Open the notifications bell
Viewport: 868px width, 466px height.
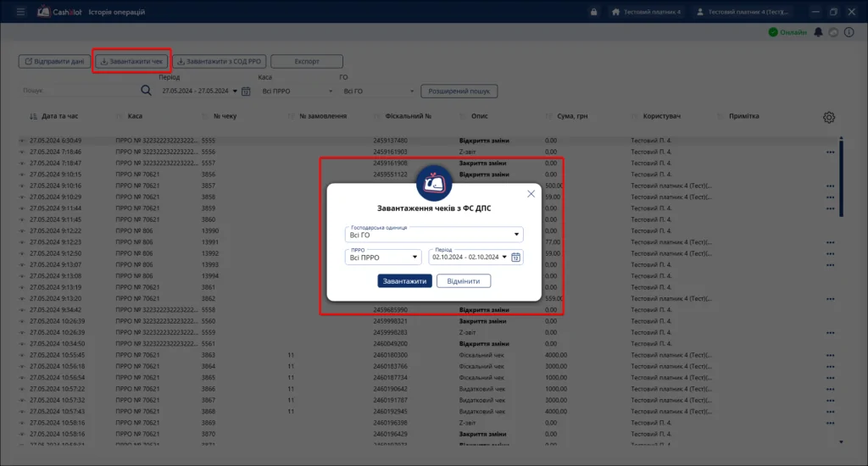coord(818,32)
